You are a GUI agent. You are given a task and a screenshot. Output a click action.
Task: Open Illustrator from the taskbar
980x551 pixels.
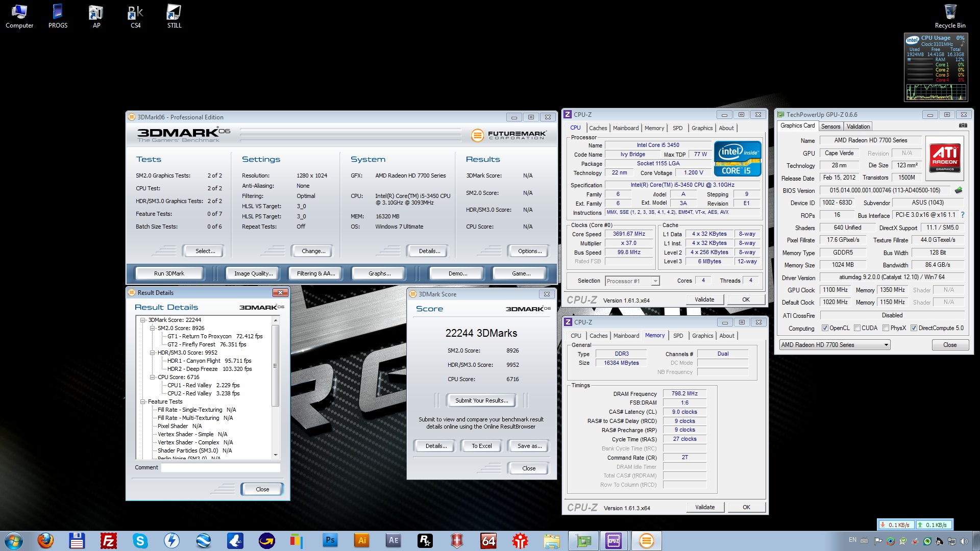362,540
